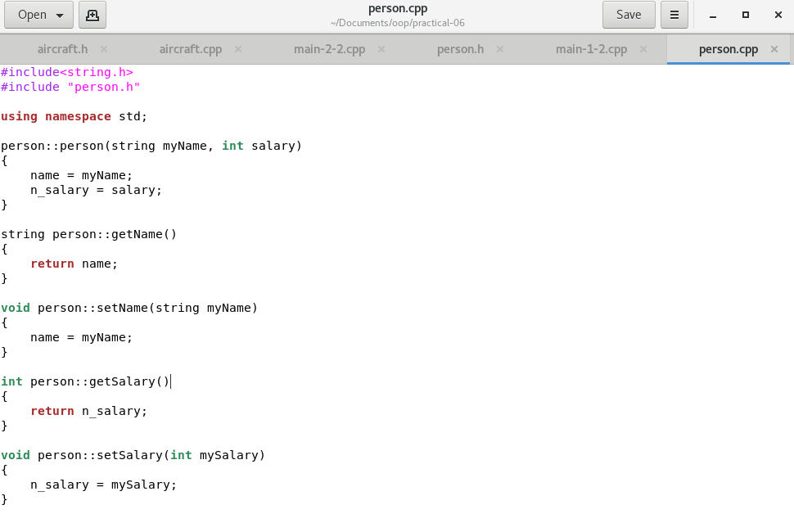Image resolution: width=794 pixels, height=532 pixels.
Task: Save the person.cpp file
Action: pyautogui.click(x=628, y=15)
